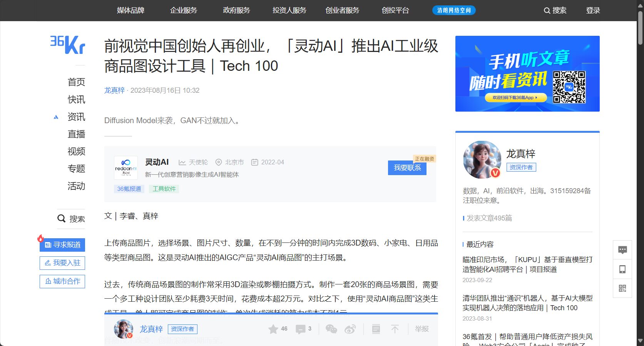Click the 北京市 location text

[234, 162]
